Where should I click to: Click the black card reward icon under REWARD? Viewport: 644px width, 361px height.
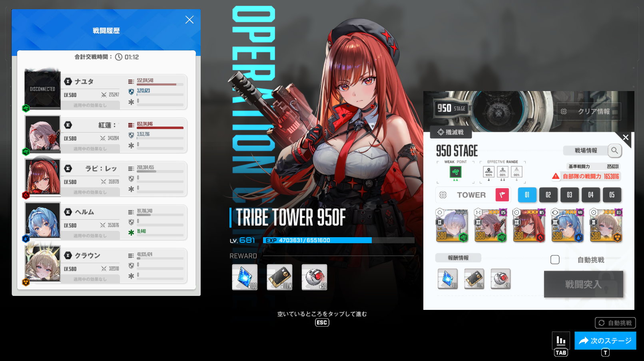point(279,277)
